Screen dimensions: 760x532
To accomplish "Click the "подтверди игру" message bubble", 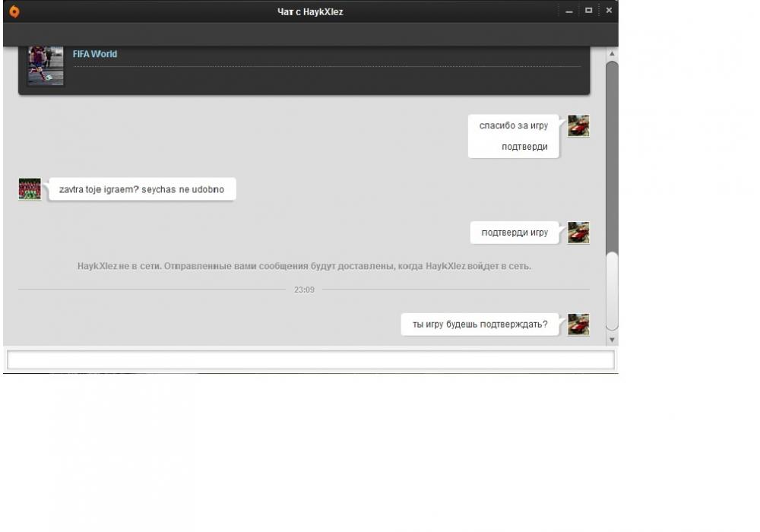I will pyautogui.click(x=515, y=233).
